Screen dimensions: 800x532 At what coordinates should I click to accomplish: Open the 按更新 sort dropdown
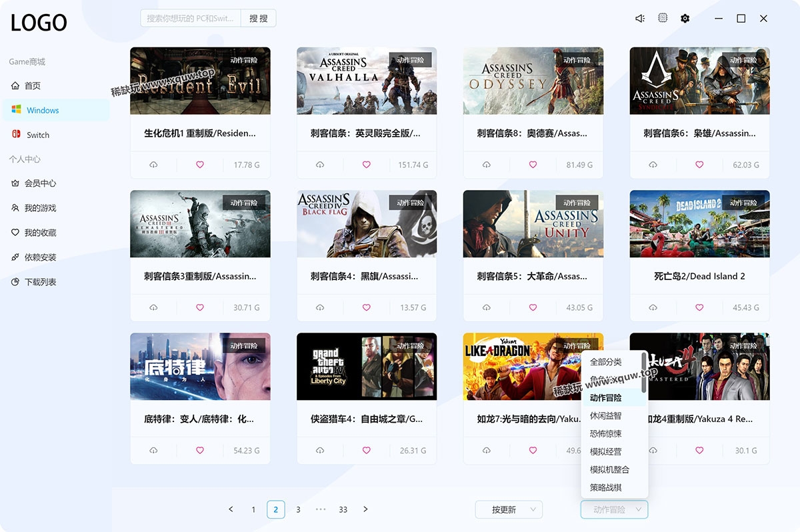coord(509,509)
